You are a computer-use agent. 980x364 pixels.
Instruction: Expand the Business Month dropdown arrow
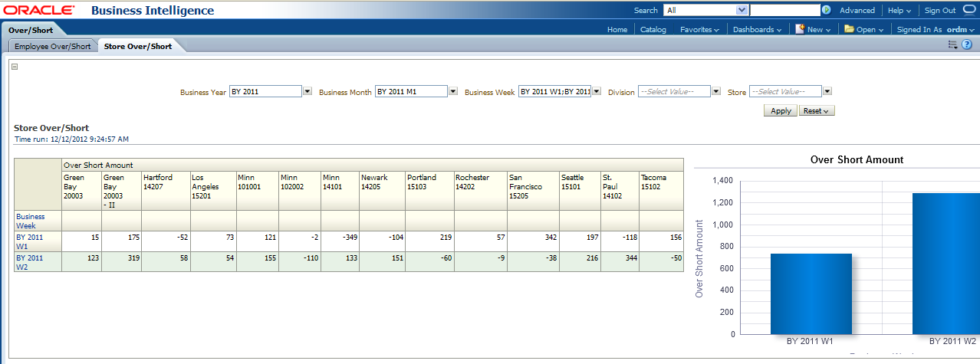click(452, 91)
